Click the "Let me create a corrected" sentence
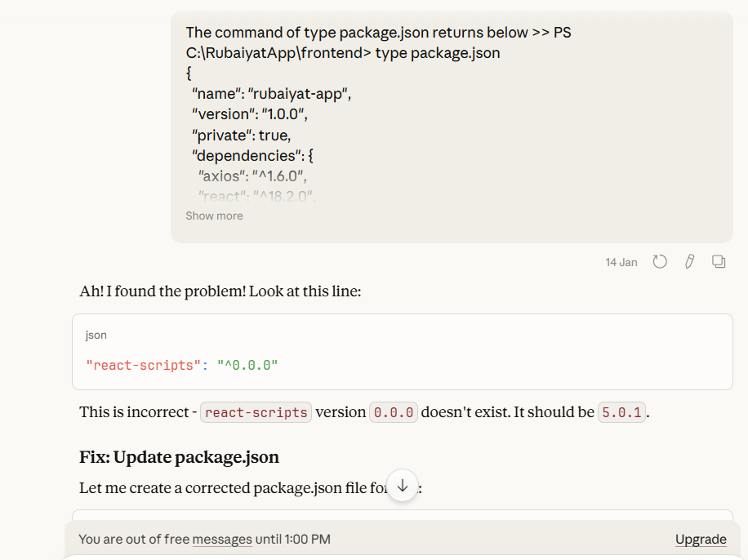748x560 pixels. [x=229, y=488]
